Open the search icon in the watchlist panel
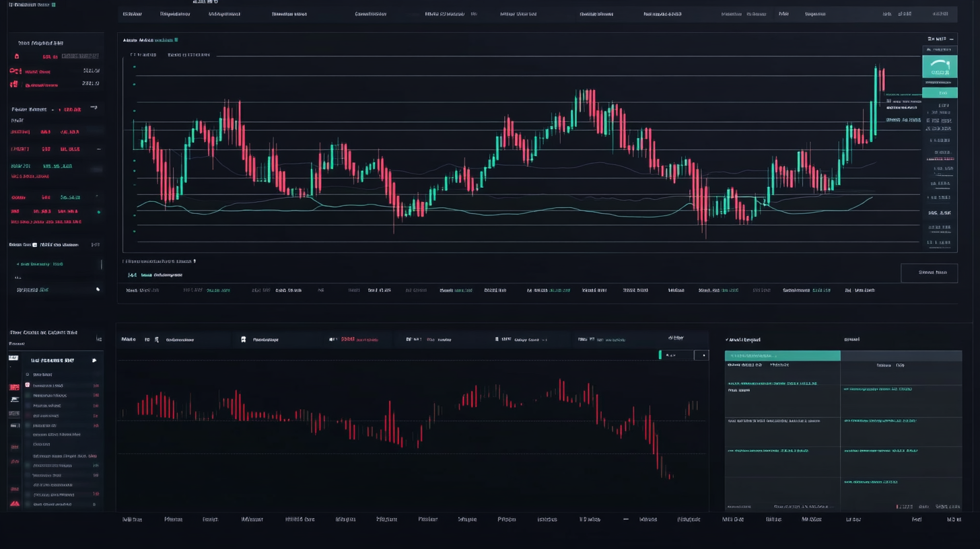 pos(28,373)
